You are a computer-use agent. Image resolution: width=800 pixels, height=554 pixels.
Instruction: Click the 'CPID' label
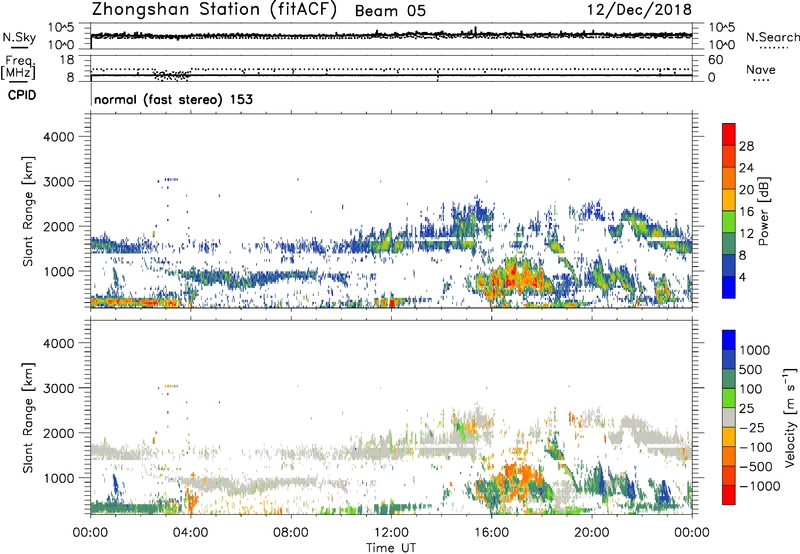[x=22, y=95]
